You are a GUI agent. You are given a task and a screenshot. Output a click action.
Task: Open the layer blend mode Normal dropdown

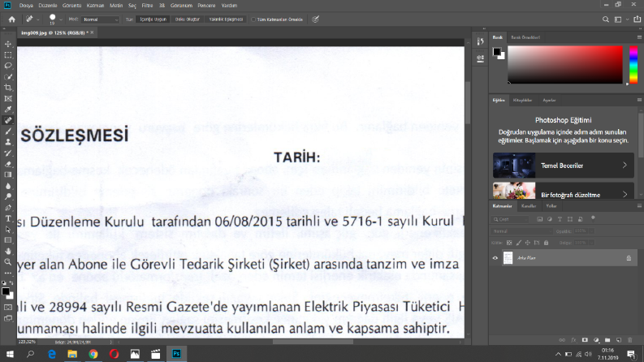[x=521, y=231]
